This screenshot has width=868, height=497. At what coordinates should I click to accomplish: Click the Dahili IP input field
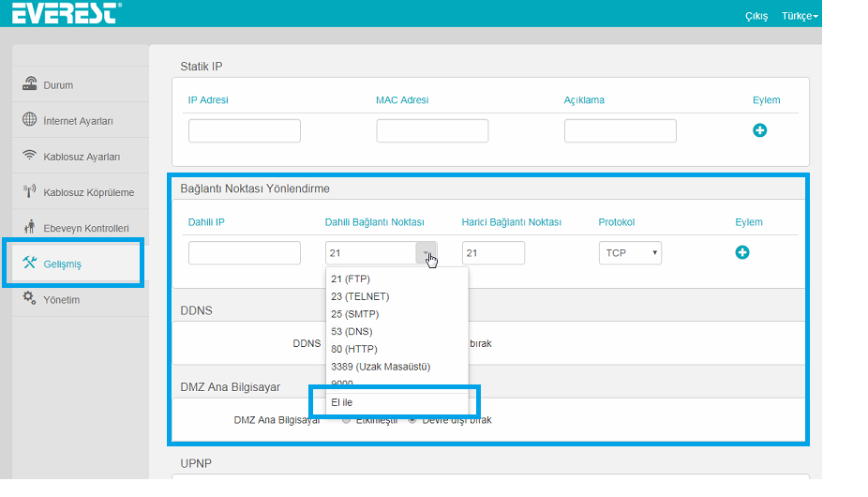244,252
